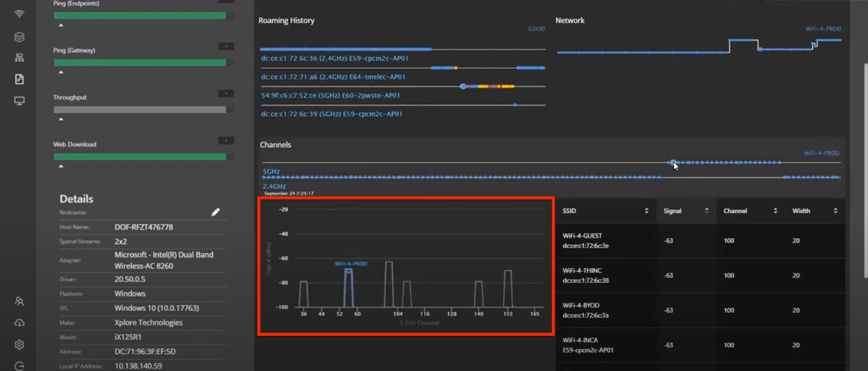Select the E59-cpcm2c-AP01 2.4GHz roaming entry

point(334,59)
